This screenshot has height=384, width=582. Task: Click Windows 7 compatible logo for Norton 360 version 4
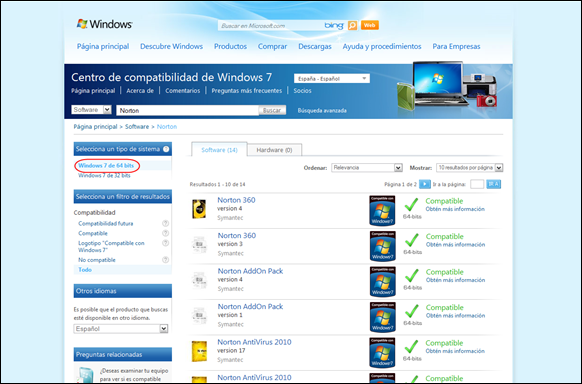382,211
